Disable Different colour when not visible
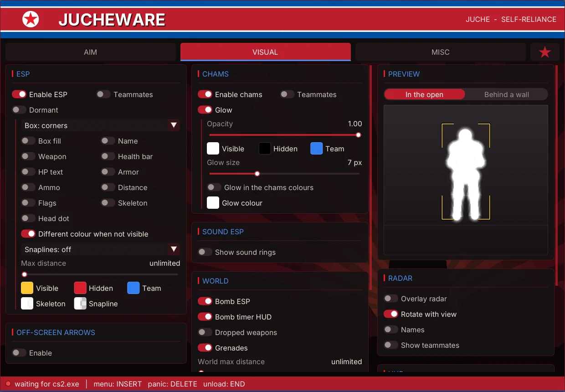565x392 pixels. point(28,234)
